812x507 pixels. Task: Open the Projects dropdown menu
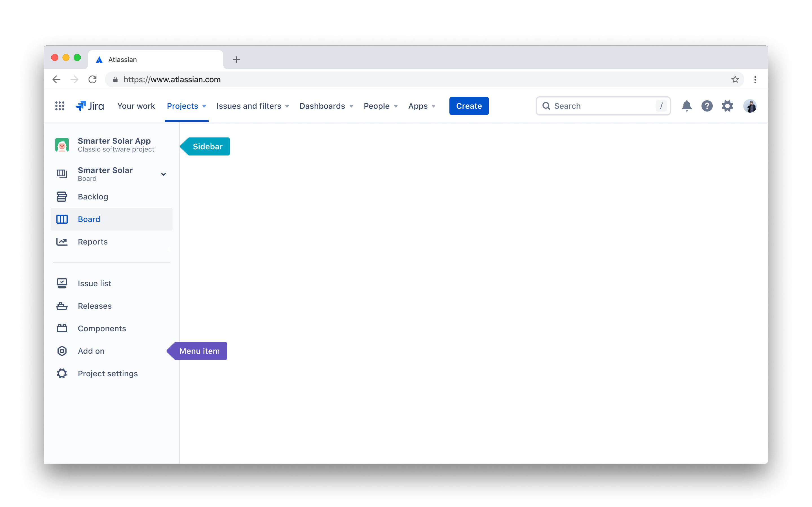(186, 106)
